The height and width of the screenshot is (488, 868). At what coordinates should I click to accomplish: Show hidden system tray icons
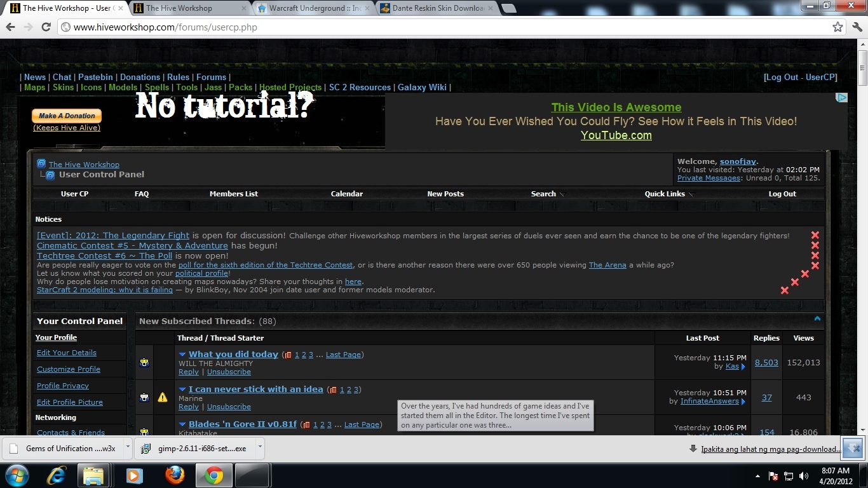pyautogui.click(x=757, y=476)
